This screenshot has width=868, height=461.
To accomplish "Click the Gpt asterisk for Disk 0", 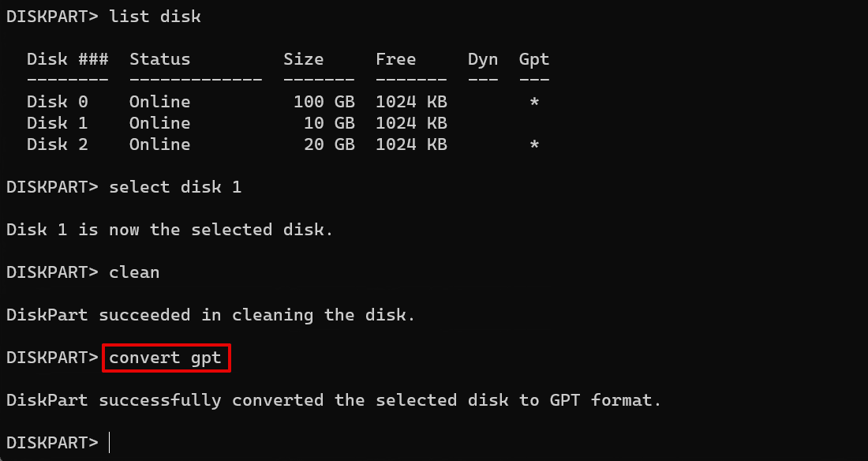I will (534, 103).
